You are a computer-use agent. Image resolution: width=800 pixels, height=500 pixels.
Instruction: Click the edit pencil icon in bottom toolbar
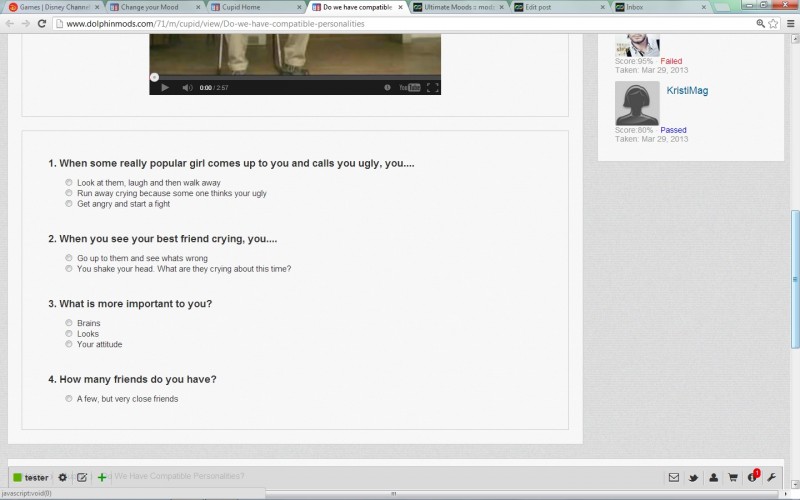coord(82,478)
